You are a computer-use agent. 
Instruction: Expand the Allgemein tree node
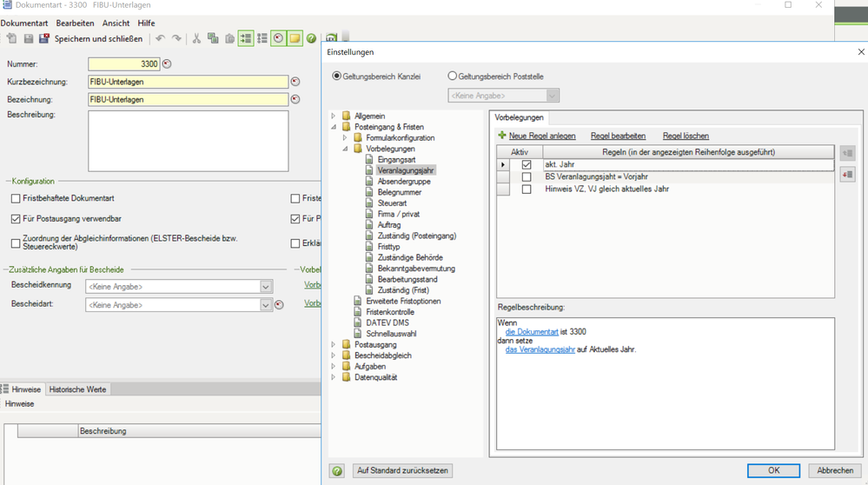pos(334,116)
